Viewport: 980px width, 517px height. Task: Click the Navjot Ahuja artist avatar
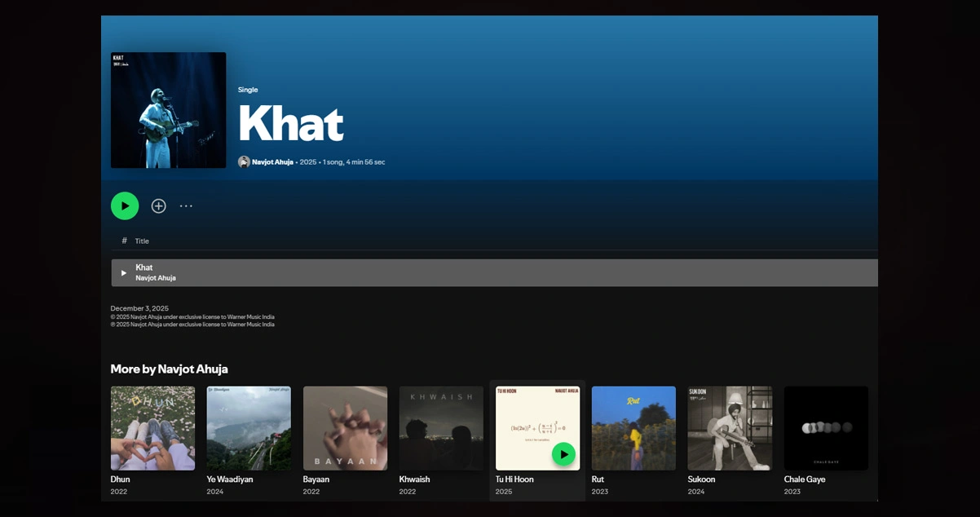click(244, 162)
